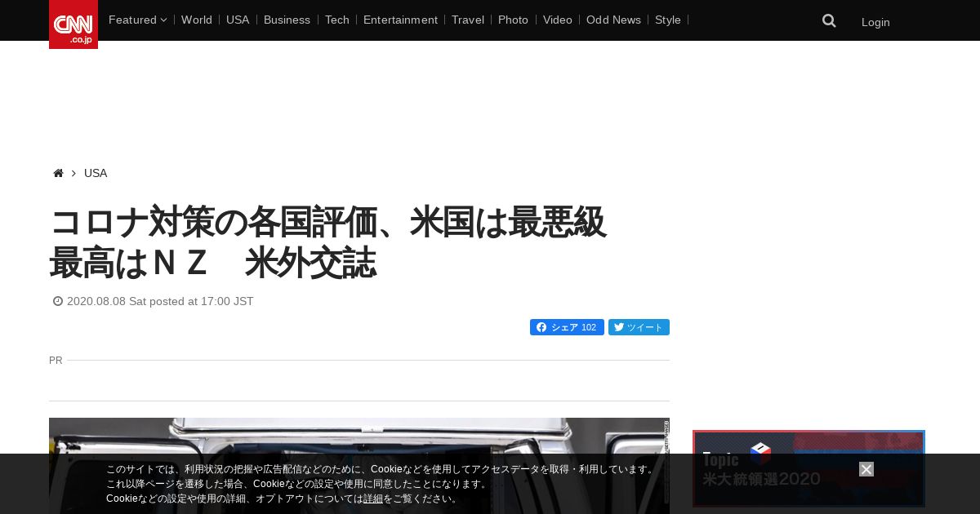Open the USA section in top navigation
The image size is (980, 514).
coord(238,20)
